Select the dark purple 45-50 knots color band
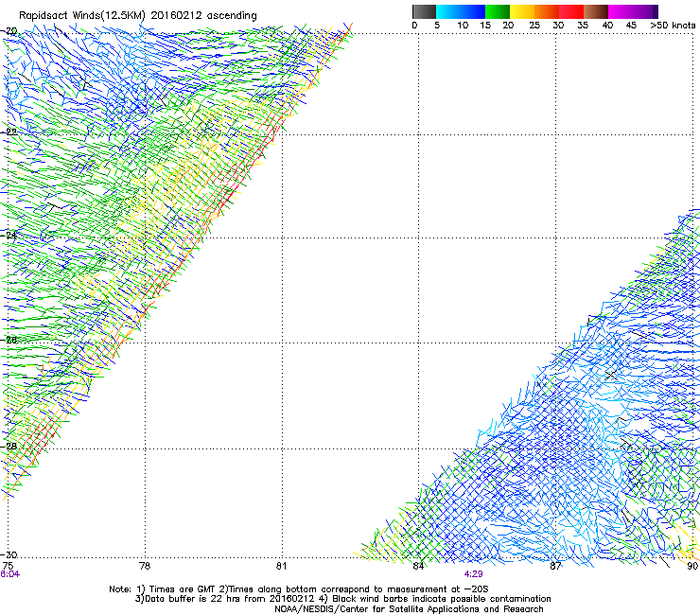The image size is (700, 615). click(645, 11)
